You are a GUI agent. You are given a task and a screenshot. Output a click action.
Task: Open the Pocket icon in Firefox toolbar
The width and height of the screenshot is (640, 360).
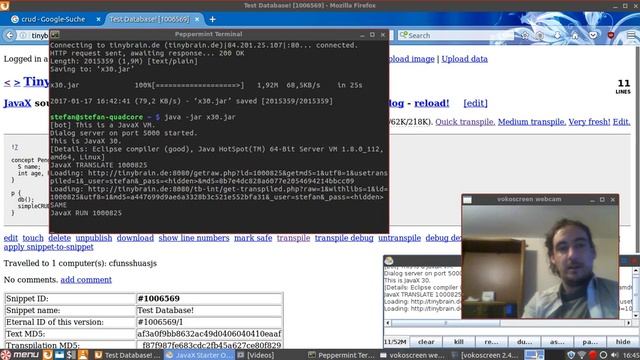[x=593, y=36]
